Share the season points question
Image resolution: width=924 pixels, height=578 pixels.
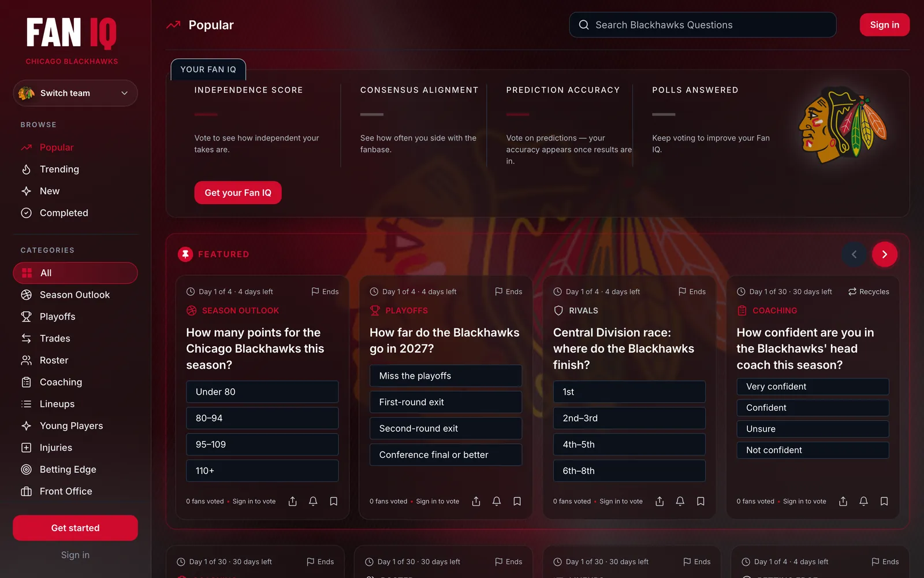[x=293, y=501]
